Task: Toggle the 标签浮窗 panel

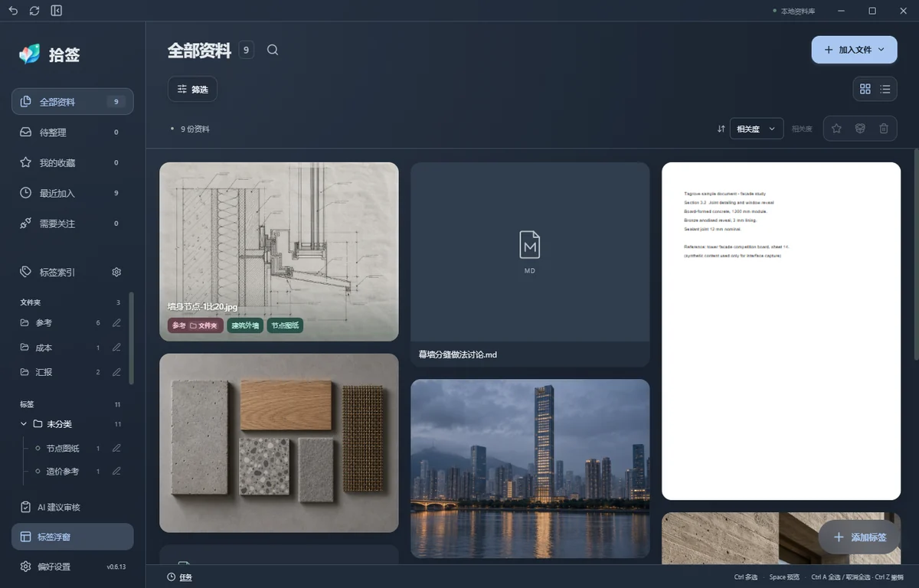Action: click(73, 537)
